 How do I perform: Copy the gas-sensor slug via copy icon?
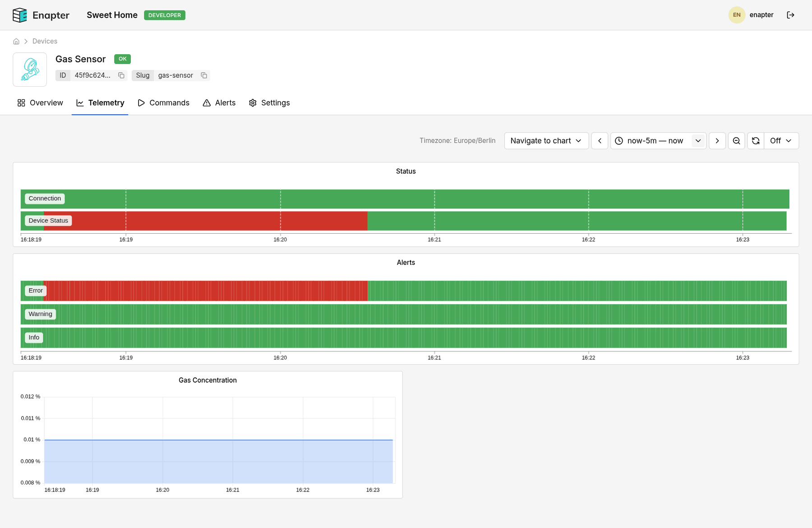(204, 75)
